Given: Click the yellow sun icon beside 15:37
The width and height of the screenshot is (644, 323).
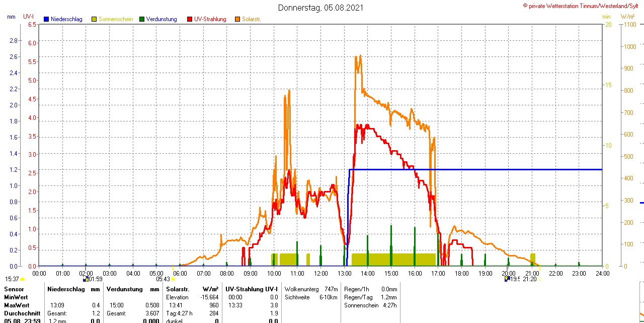Looking at the screenshot, I should point(23,279).
